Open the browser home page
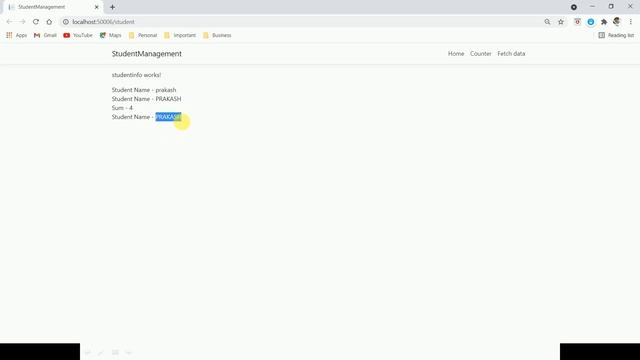Screen dimensions: 640x360 [x=49, y=22]
